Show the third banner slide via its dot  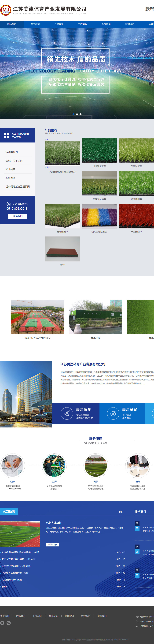81,114
